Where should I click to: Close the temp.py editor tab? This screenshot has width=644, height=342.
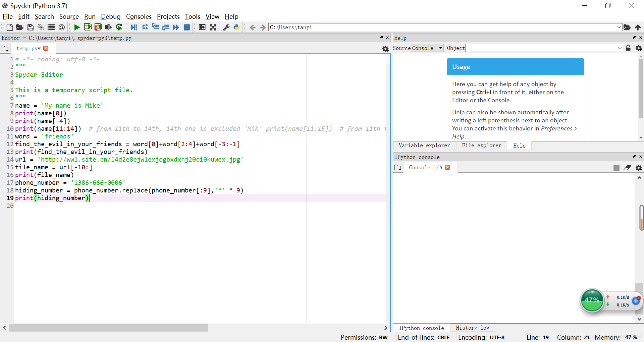tap(46, 48)
